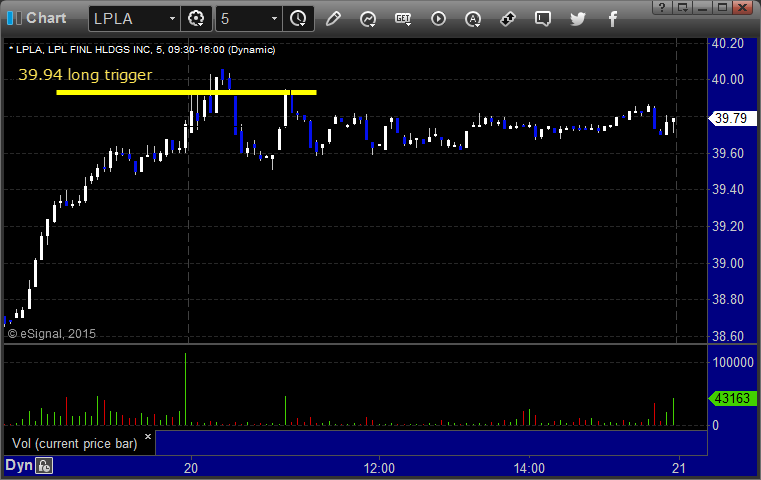Screen dimensions: 761x480
Task: Click the 40.20 price axis label
Action: click(x=728, y=44)
